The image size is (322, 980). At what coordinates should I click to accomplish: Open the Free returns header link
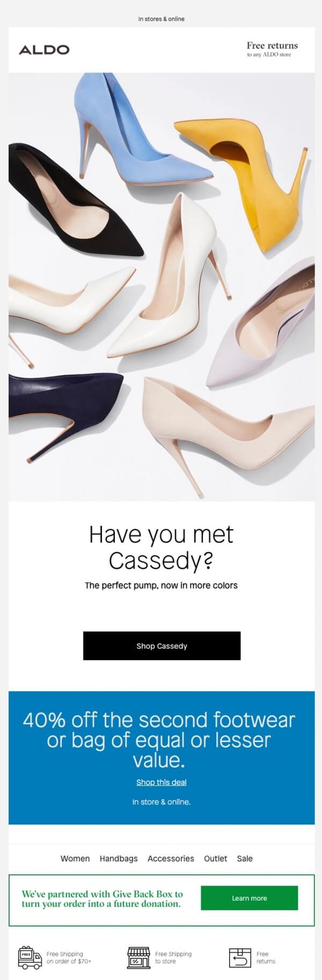click(x=272, y=49)
